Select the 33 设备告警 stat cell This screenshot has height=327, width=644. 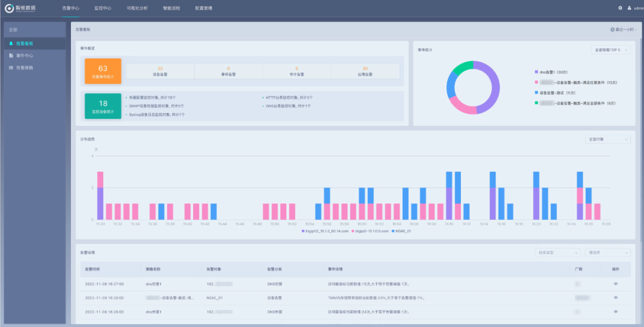click(160, 71)
